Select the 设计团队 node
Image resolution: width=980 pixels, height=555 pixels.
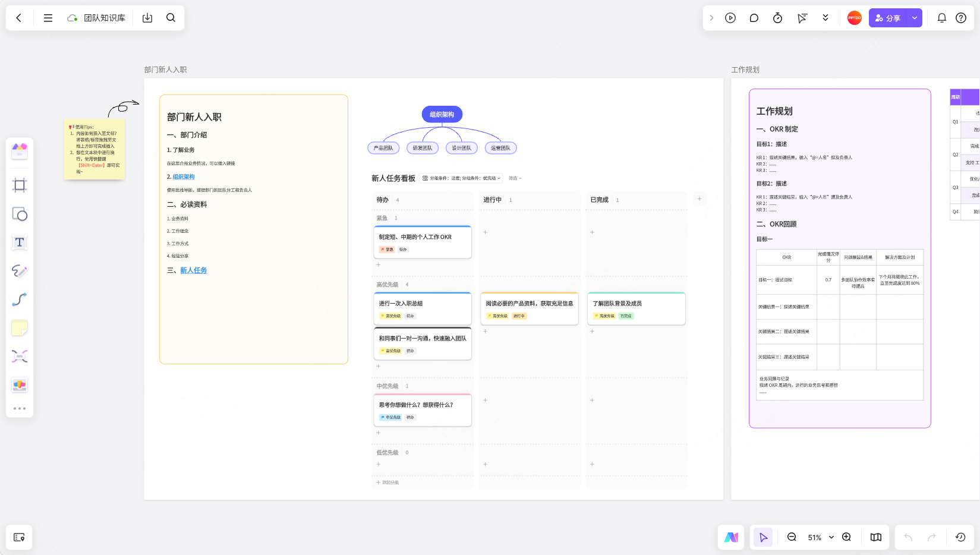tap(462, 148)
